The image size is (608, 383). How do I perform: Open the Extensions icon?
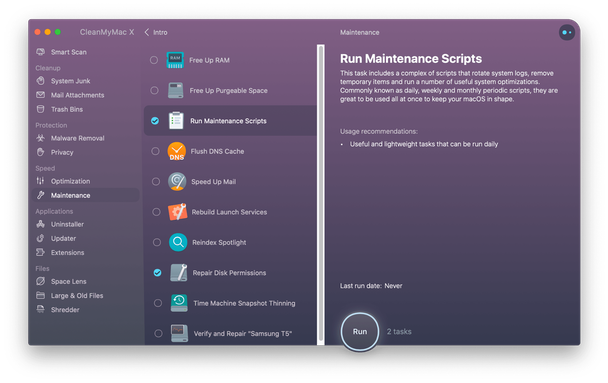pos(40,252)
